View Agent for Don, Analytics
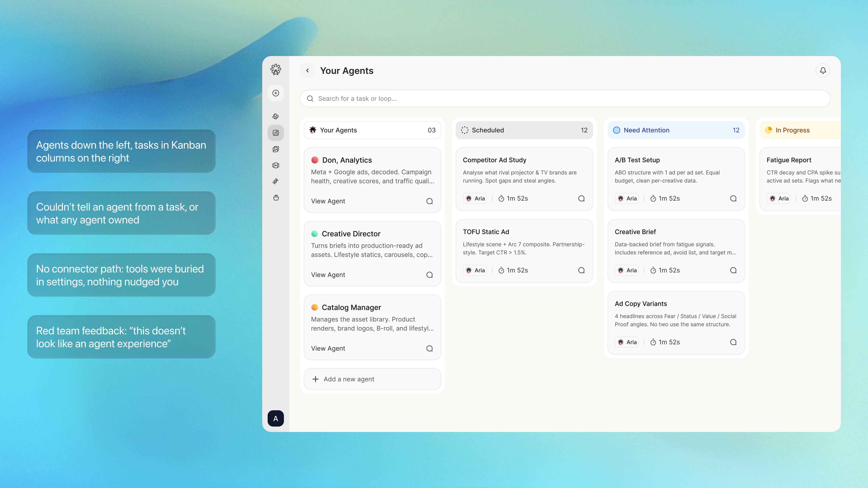 pyautogui.click(x=328, y=201)
